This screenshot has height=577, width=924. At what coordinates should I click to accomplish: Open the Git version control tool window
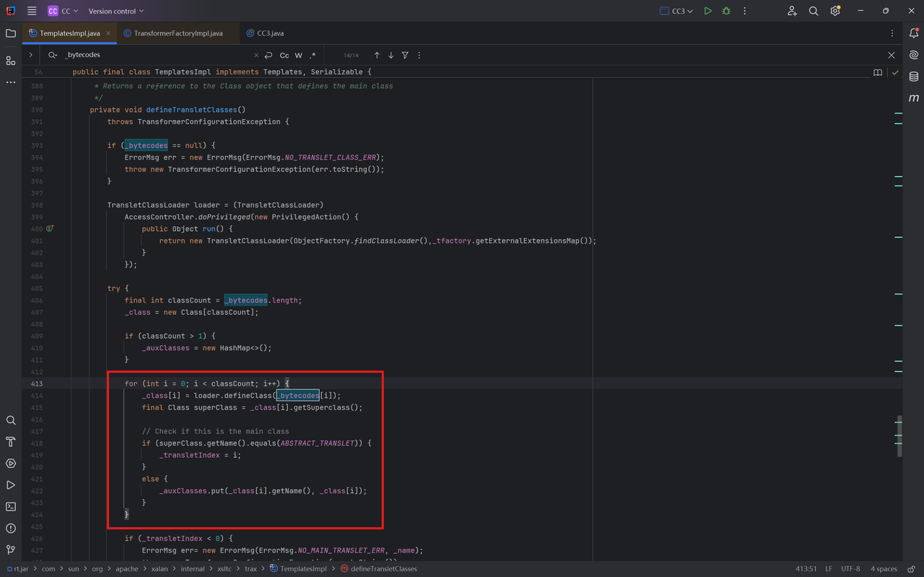[11, 550]
